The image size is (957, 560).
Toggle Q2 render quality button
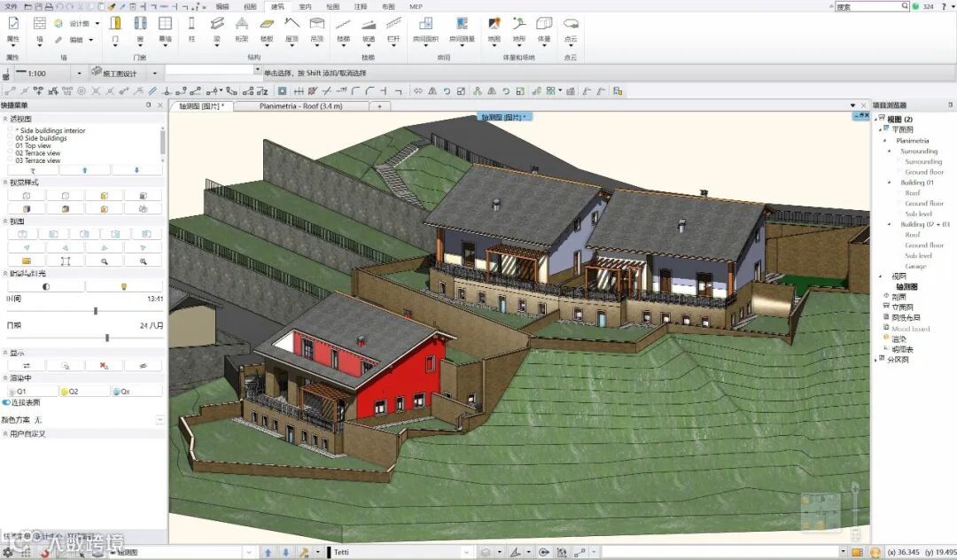pyautogui.click(x=85, y=391)
